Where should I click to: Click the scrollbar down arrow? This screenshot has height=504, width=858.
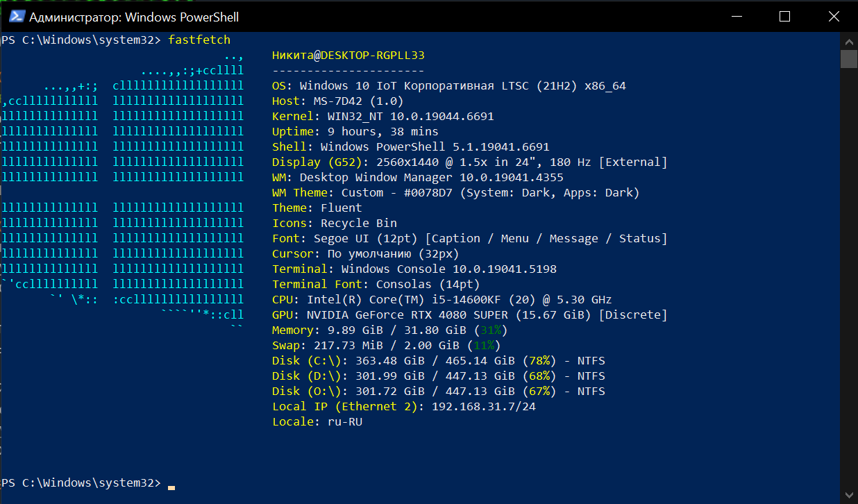tap(850, 495)
